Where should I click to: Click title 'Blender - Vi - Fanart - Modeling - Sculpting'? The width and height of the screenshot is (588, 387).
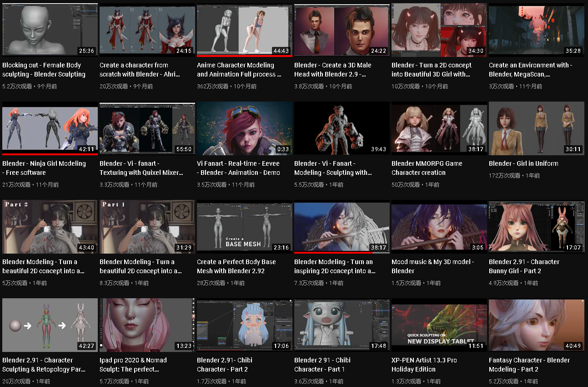tap(333, 168)
